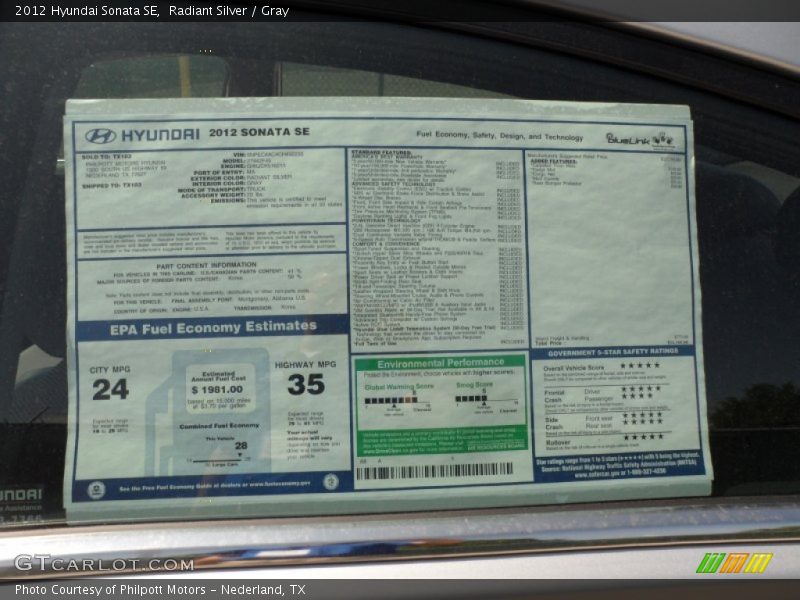Click the DOT seal right of fueleconomy.gov text
Screen dimensions: 800x600
pyautogui.click(x=331, y=482)
